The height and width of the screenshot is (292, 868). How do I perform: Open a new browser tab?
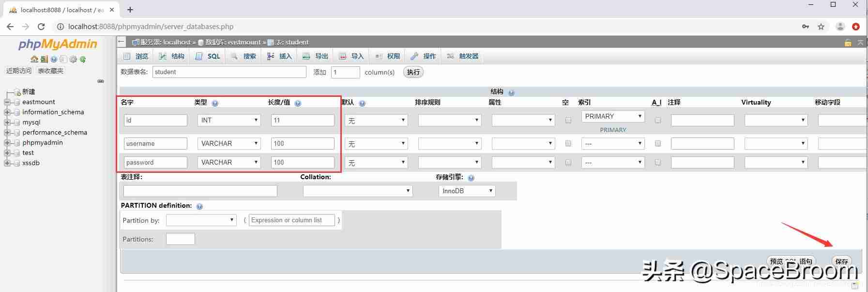tap(130, 10)
